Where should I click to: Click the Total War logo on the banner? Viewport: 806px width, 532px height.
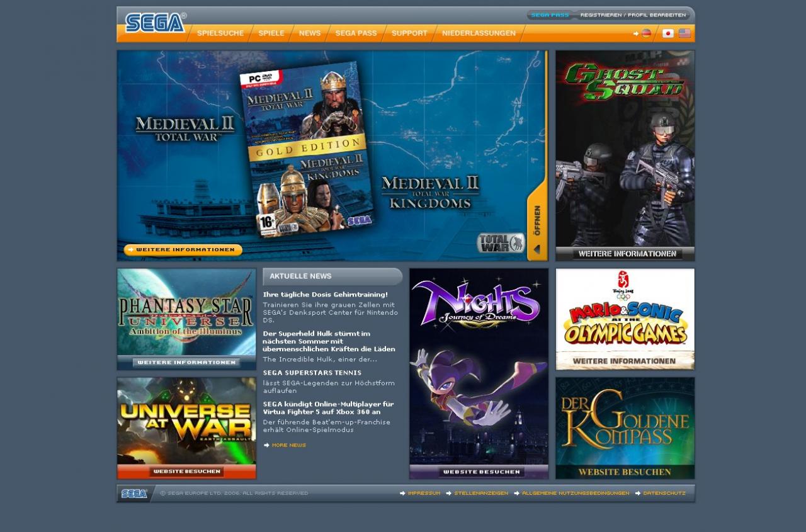pos(501,242)
